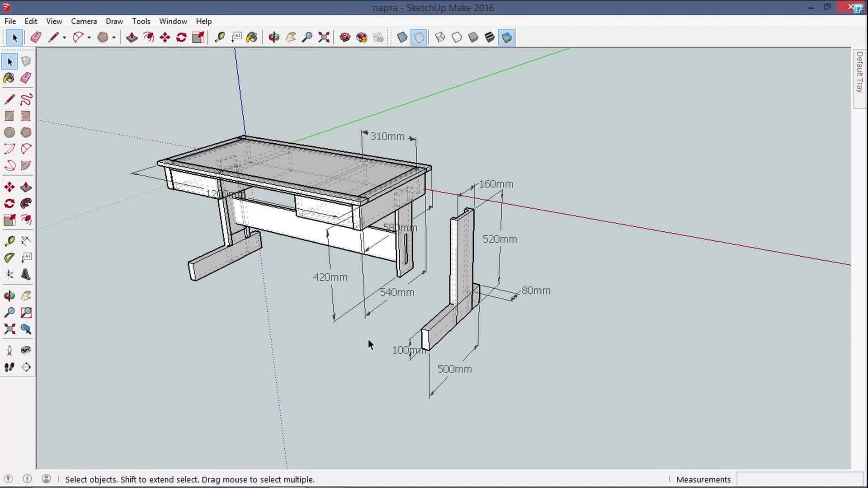This screenshot has width=868, height=488.
Task: Select the 310mm dimension label
Action: (x=387, y=136)
